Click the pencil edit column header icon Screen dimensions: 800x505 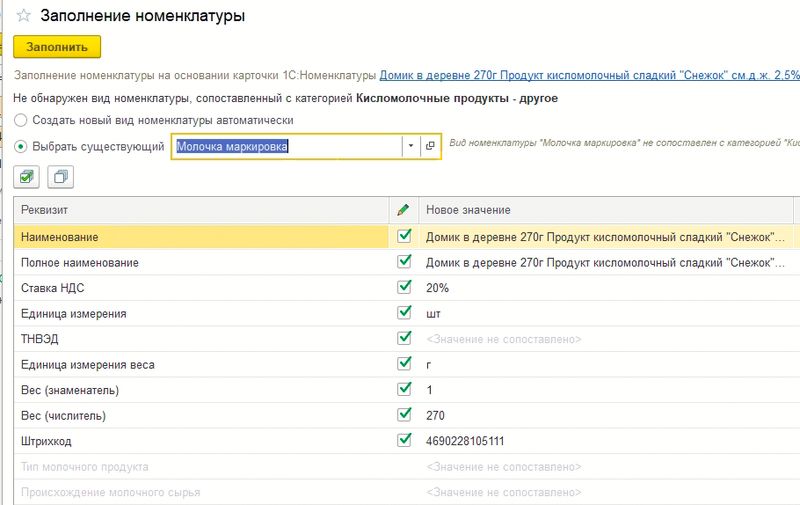(x=403, y=210)
